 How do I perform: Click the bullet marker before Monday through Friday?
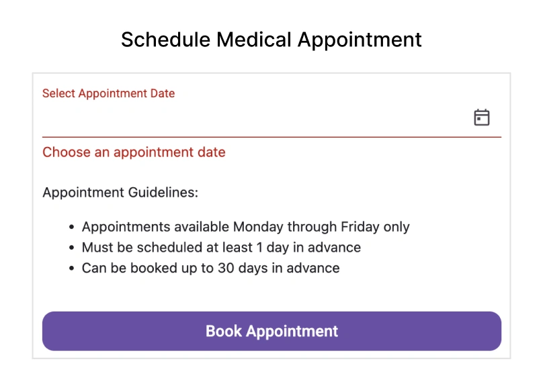[x=71, y=228]
